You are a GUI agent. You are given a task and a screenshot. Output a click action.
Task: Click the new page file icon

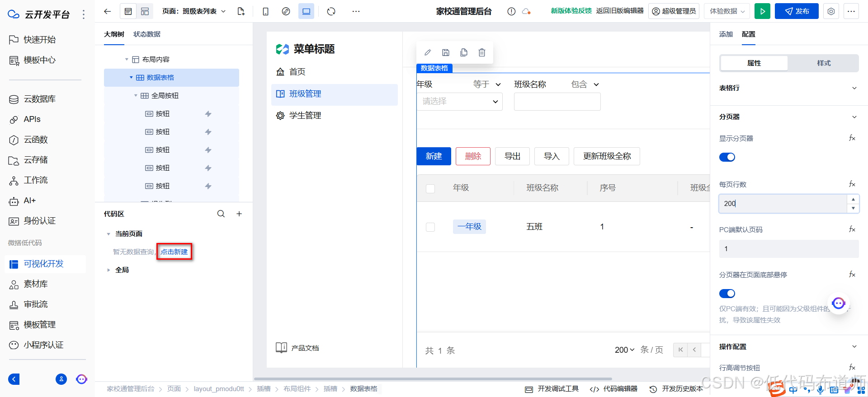tap(241, 11)
